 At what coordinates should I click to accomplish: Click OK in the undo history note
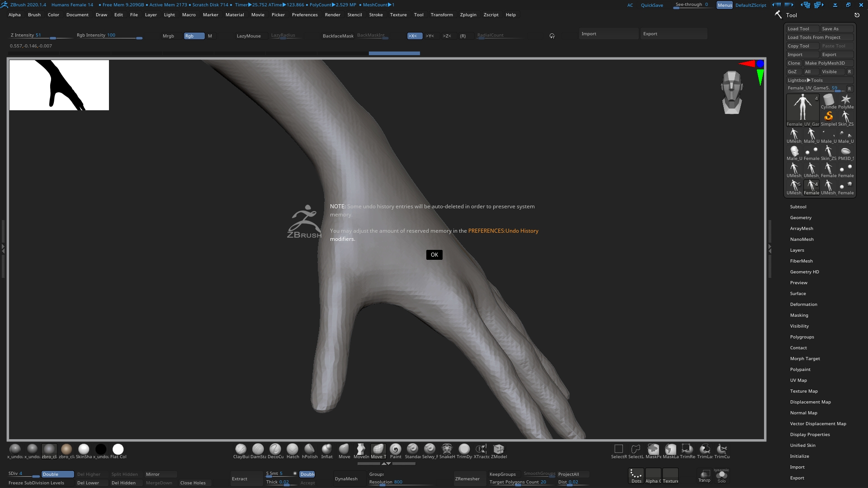coord(434,255)
